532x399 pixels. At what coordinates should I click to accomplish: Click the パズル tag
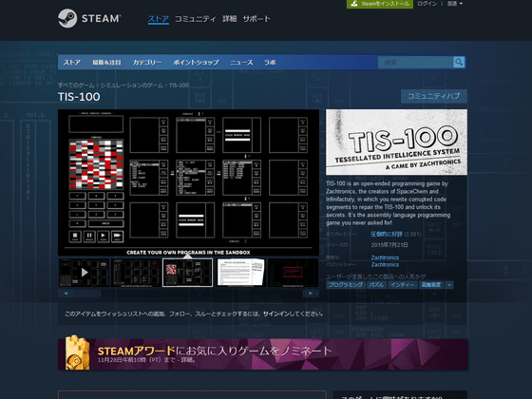376,285
